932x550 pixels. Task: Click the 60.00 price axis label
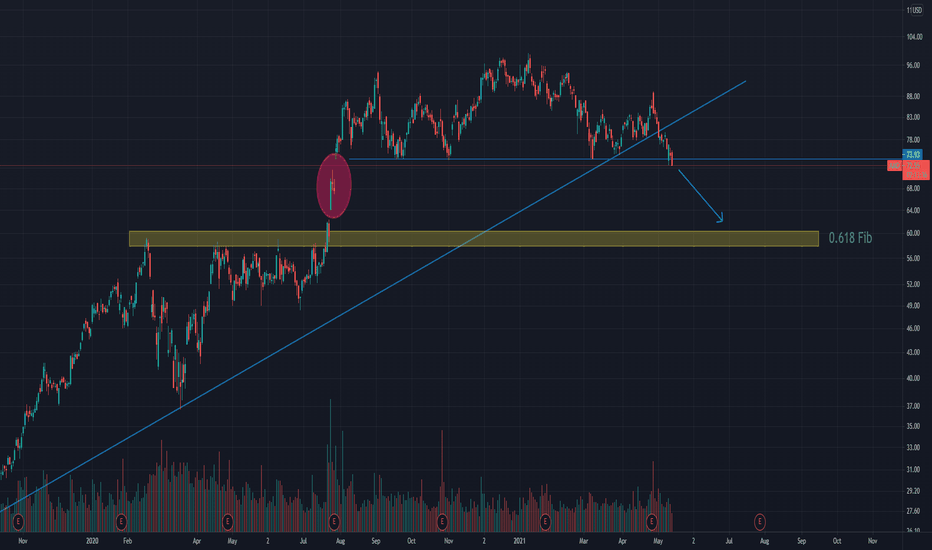914,233
